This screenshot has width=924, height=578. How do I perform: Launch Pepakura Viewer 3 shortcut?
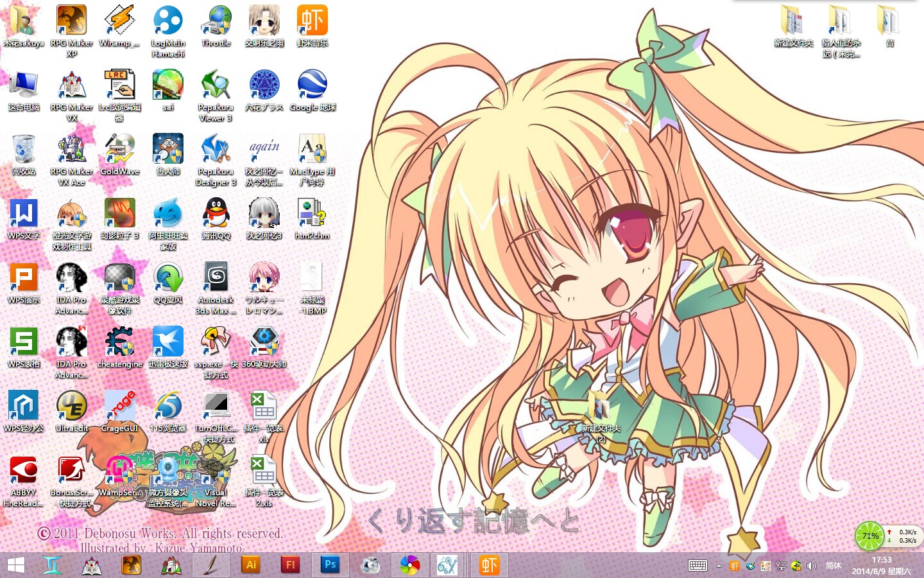click(x=216, y=95)
